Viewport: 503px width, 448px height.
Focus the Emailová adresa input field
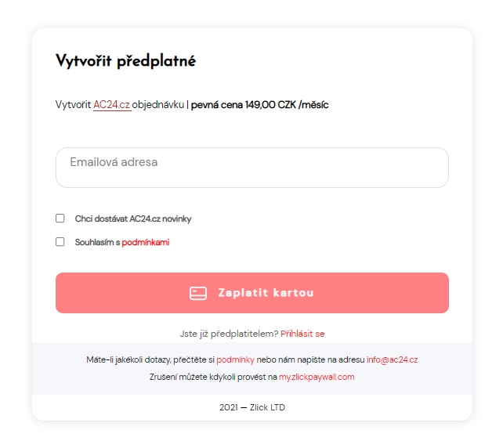tap(251, 168)
